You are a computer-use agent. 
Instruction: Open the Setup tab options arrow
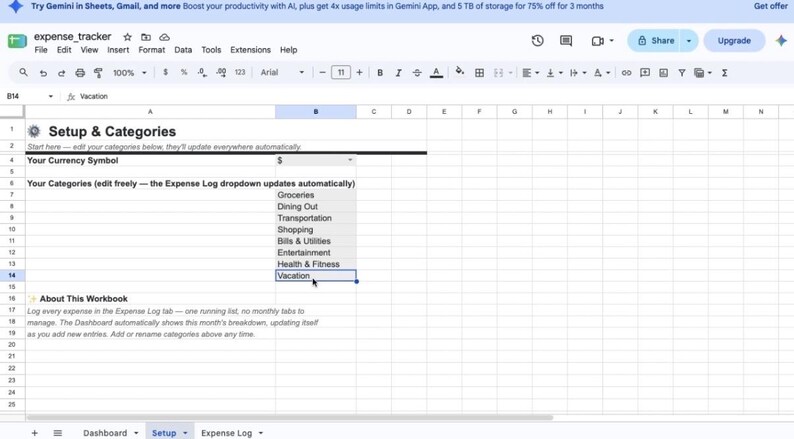[185, 433]
